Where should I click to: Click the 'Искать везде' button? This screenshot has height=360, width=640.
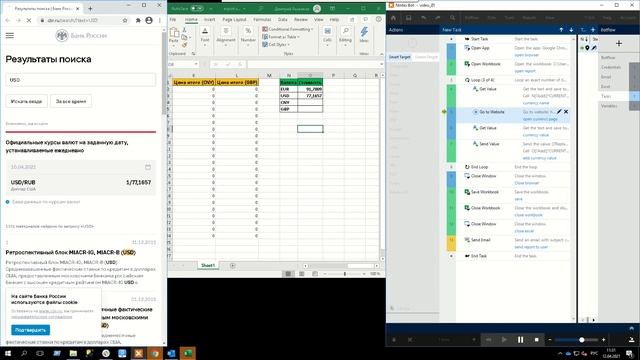[x=27, y=101]
